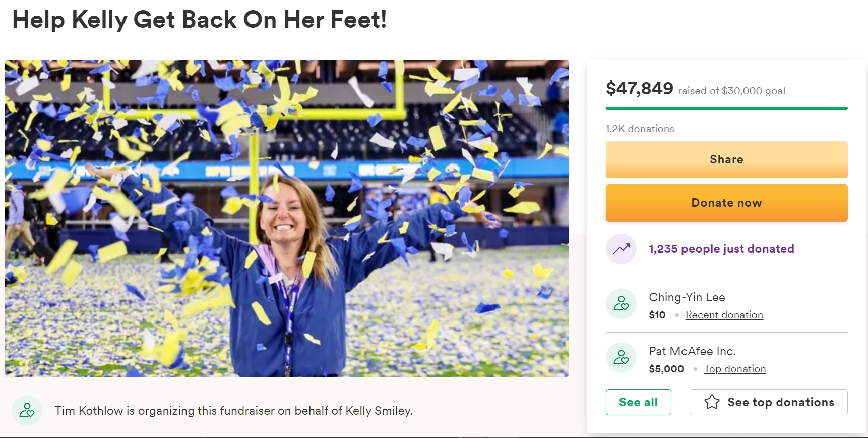Viewport: 868px width, 439px height.
Task: Follow the Recent donation link
Action: (724, 315)
